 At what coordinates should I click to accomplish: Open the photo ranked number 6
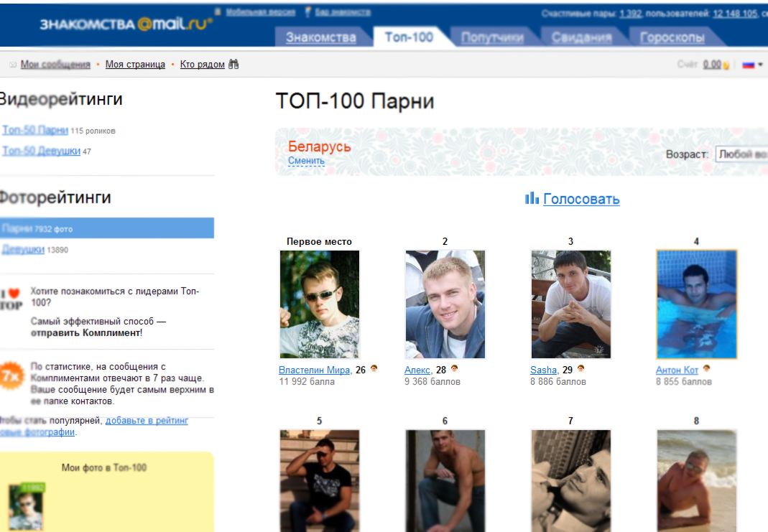[445, 480]
